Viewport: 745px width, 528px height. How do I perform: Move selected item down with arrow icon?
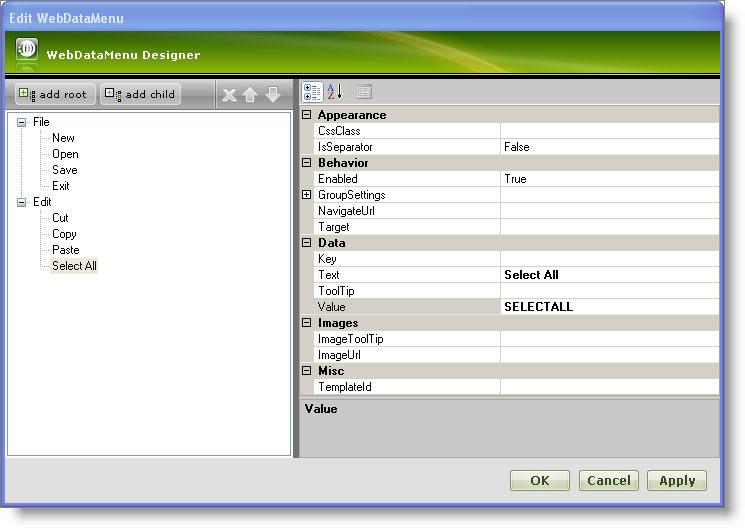(x=272, y=95)
